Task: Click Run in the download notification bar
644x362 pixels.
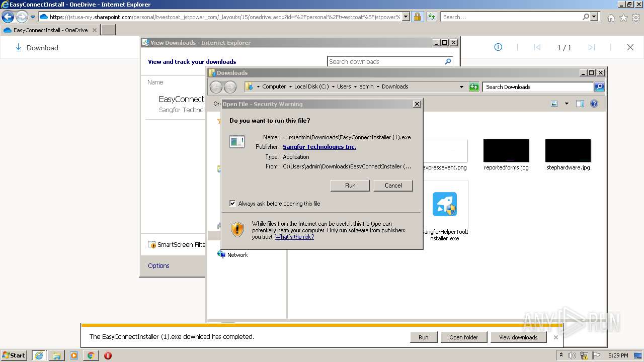Action: (x=424, y=337)
